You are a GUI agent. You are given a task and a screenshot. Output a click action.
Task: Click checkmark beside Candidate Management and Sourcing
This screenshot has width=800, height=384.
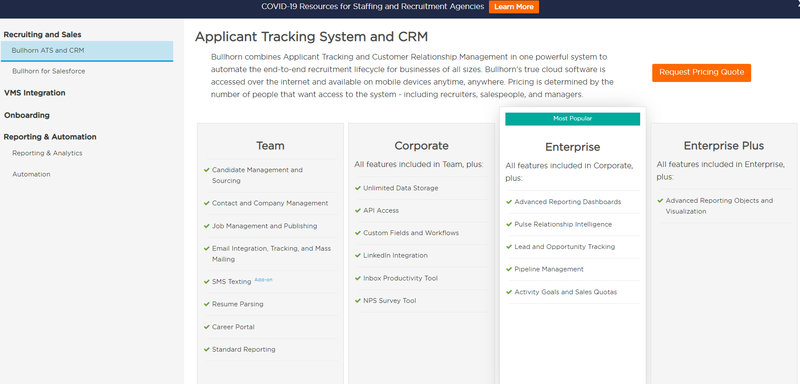[x=207, y=170]
